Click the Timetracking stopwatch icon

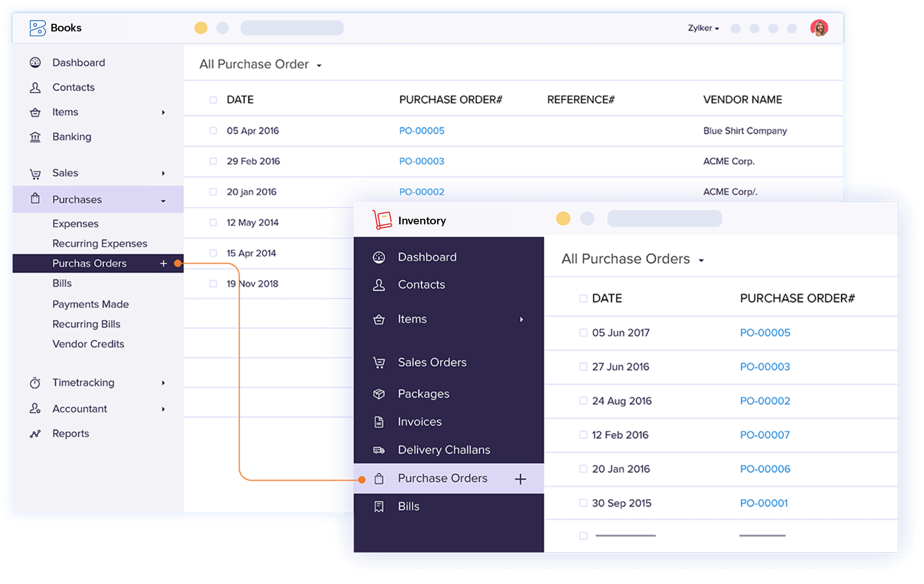[35, 383]
